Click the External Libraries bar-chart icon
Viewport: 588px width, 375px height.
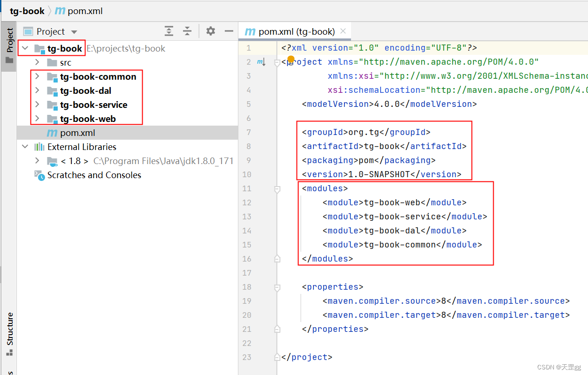click(x=39, y=147)
